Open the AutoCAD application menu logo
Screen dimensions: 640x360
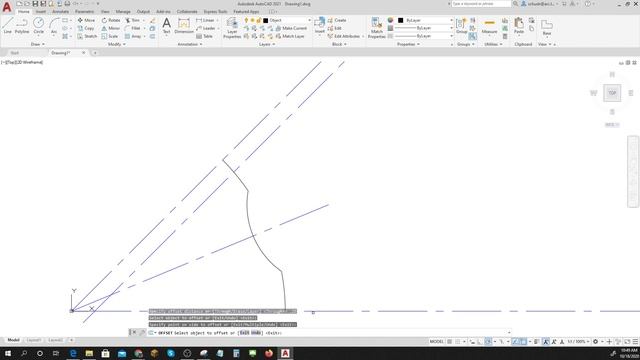[7, 7]
